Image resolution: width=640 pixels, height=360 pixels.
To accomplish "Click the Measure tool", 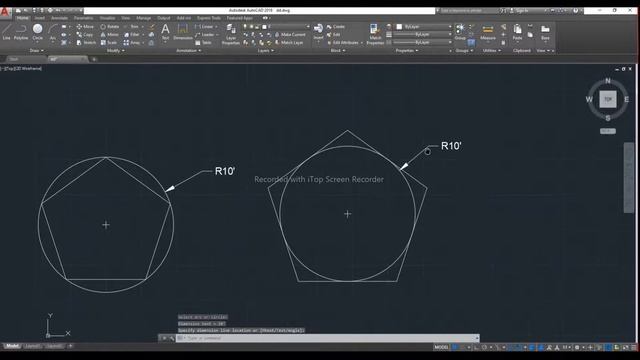I will click(488, 32).
